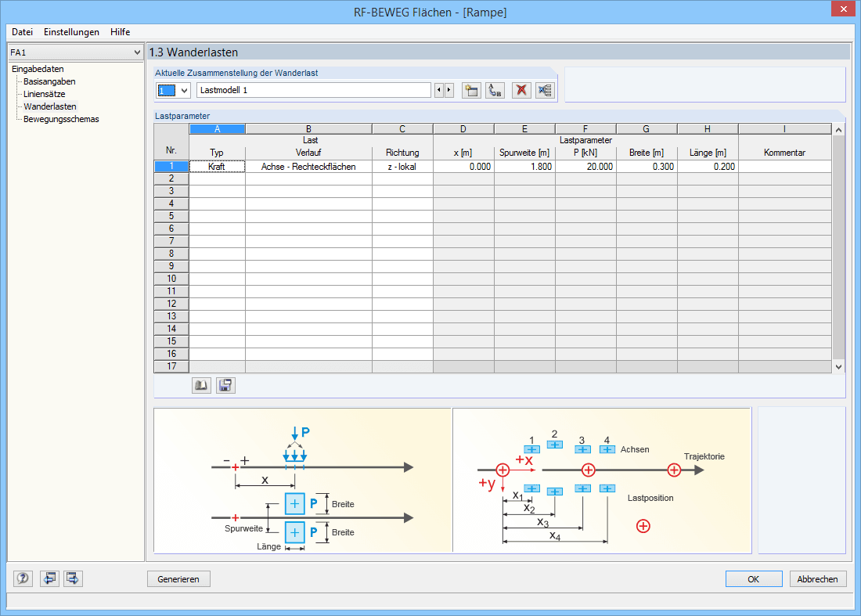
Task: Click the delete-all load sets icon
Action: pyautogui.click(x=546, y=91)
